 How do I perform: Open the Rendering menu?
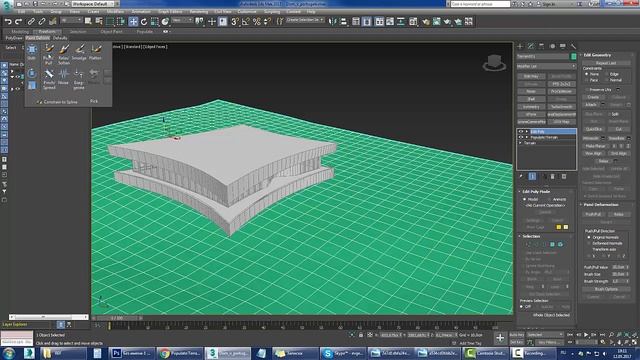199,11
